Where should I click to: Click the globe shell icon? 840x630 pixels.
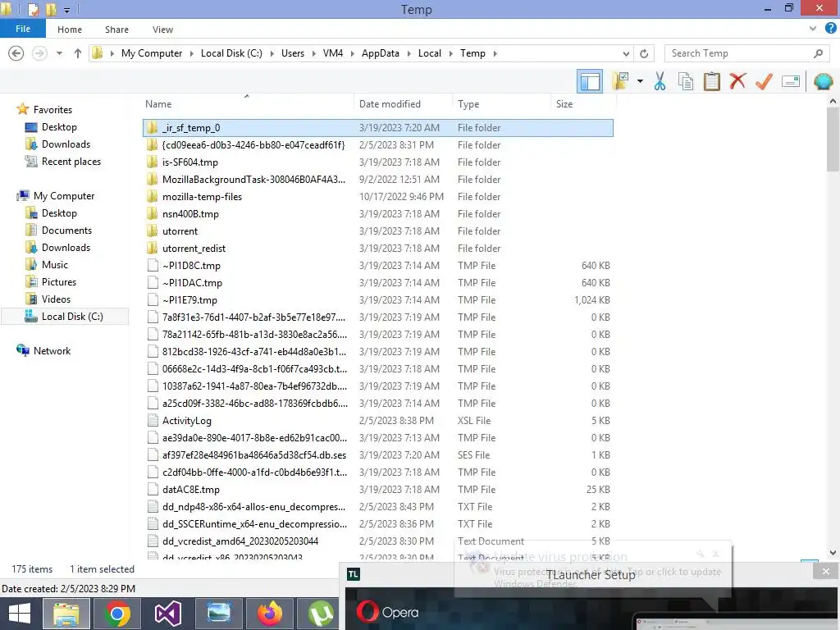[823, 81]
